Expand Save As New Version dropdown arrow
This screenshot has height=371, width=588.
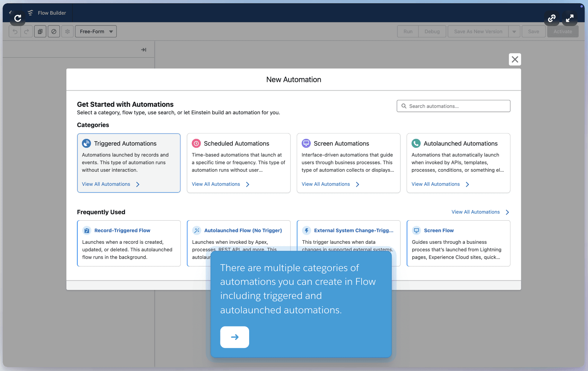point(514,31)
